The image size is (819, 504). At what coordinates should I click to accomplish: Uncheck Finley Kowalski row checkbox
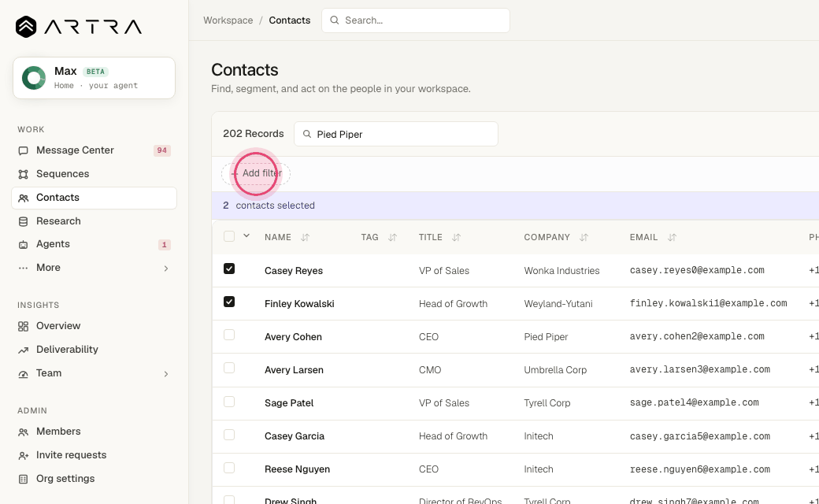(x=229, y=302)
